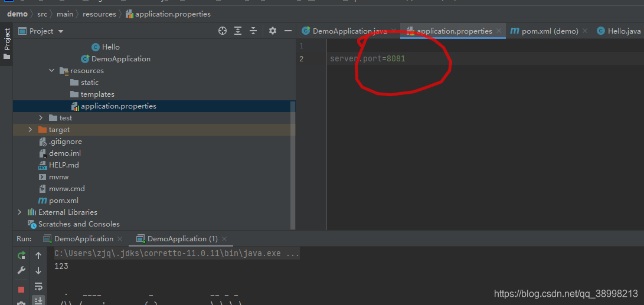
Task: Switch to Hello.java editor tab
Action: 619,31
